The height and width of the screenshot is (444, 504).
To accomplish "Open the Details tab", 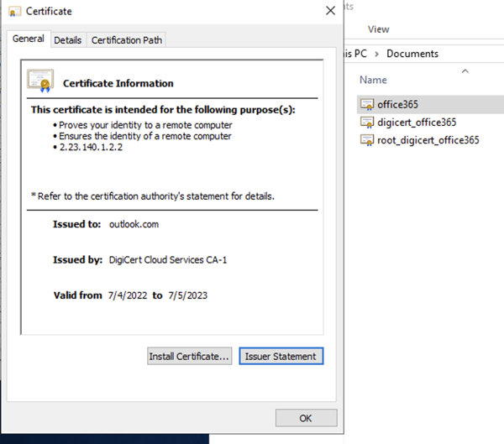I will (x=68, y=40).
